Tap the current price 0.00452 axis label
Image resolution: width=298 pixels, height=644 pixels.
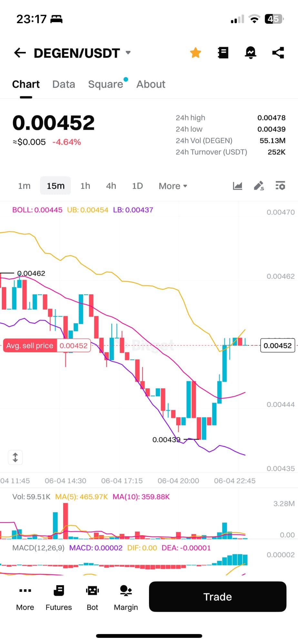[x=277, y=346]
